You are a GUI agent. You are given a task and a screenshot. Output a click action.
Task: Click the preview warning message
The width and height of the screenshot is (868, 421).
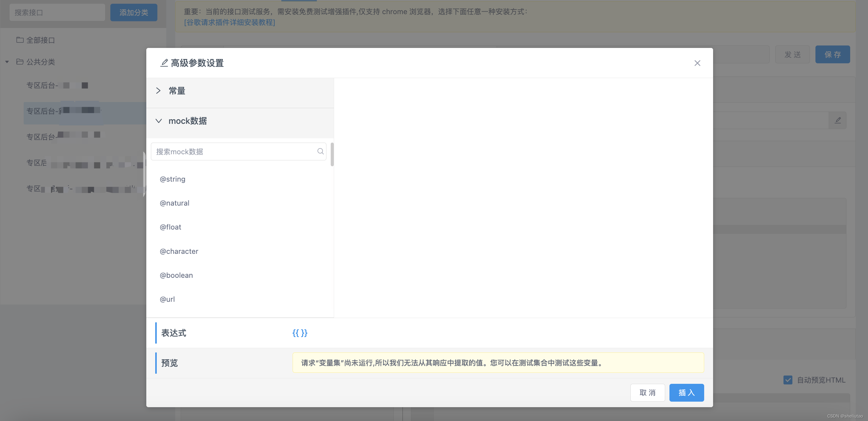[x=498, y=363]
